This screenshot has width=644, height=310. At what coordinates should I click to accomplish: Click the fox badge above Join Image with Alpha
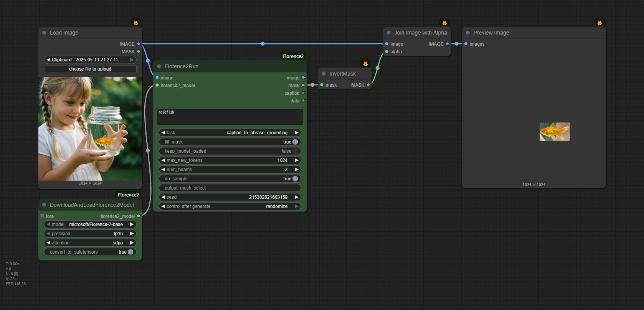(444, 23)
